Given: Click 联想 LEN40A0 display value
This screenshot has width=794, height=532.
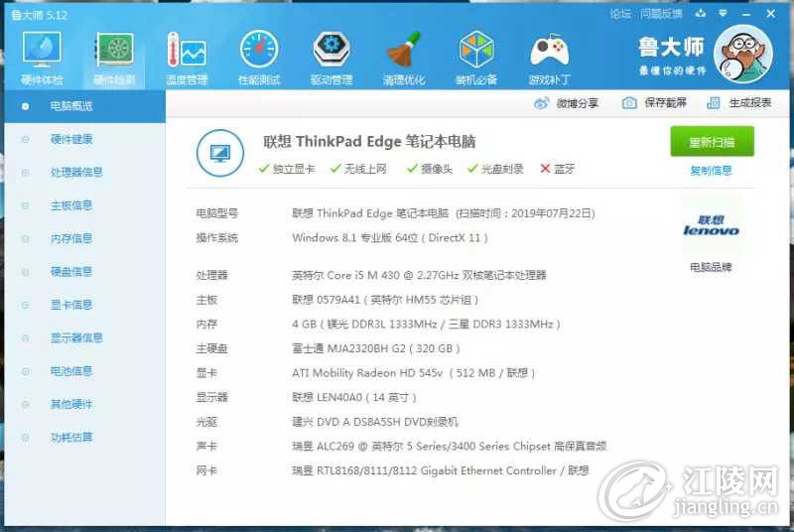Looking at the screenshot, I should click(x=354, y=397).
